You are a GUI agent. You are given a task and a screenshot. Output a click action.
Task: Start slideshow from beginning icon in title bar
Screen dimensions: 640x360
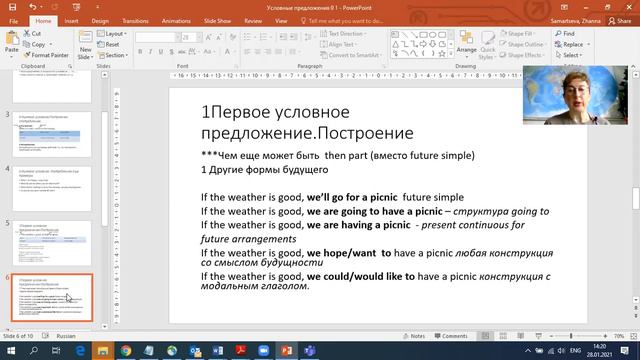[x=76, y=7]
